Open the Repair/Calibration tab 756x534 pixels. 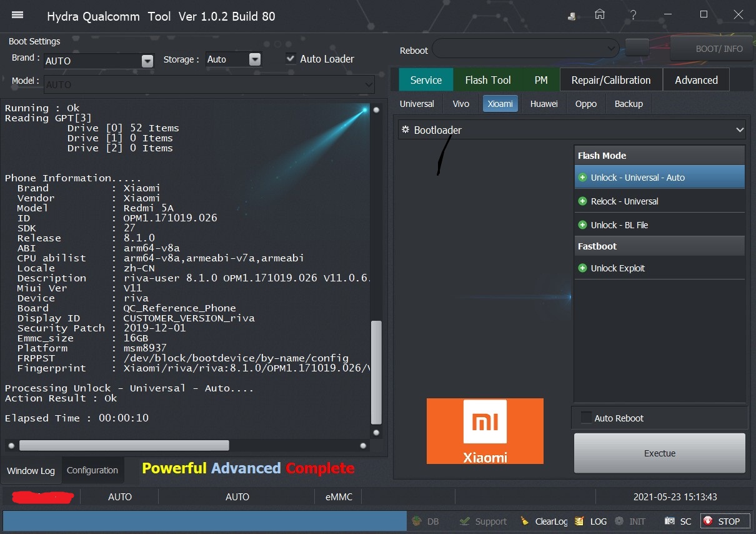pos(611,80)
